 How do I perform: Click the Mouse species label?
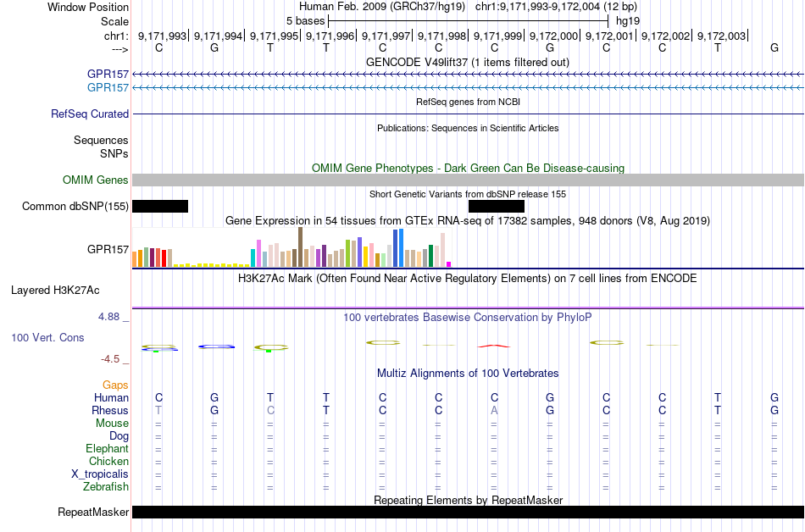(112, 424)
